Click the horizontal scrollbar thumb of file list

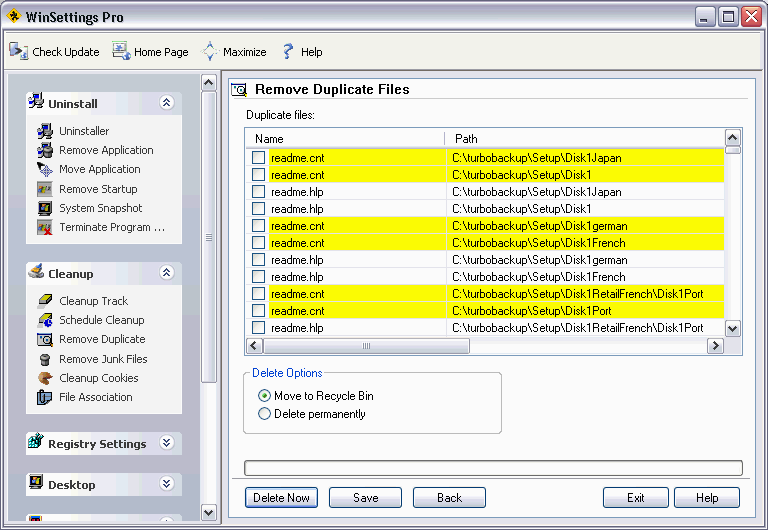pyautogui.click(x=366, y=346)
